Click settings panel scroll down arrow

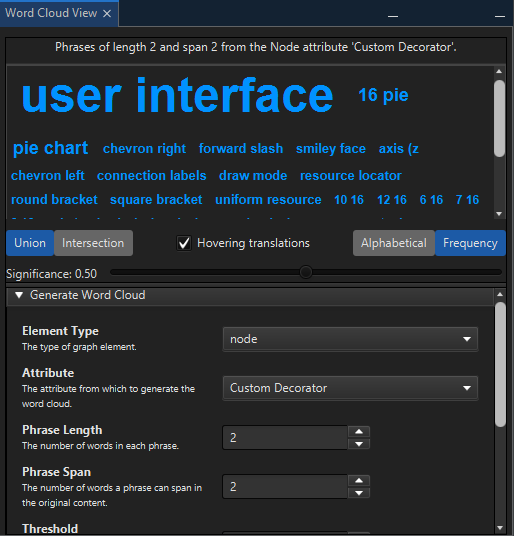click(500, 528)
